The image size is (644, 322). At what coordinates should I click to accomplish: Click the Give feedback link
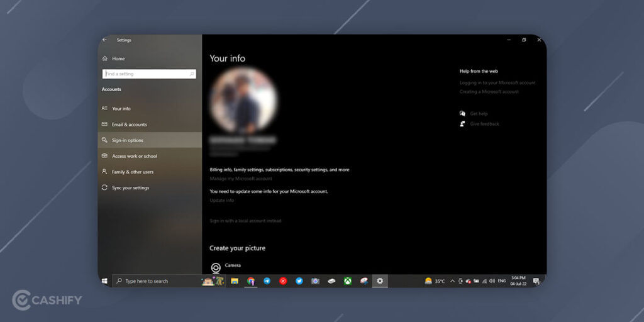(x=485, y=124)
